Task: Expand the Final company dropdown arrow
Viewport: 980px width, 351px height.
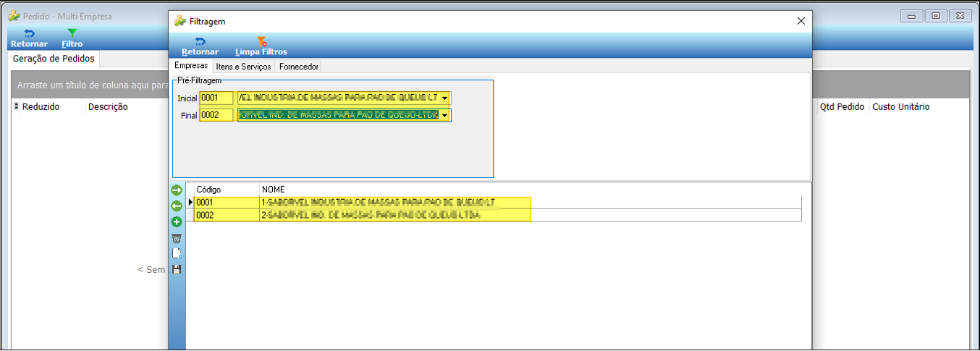Action: 444,115
